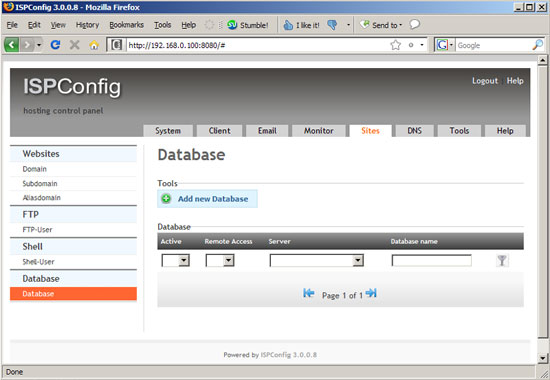The image size is (550, 380).
Task: Click the Websites sidebar section header
Action: coord(73,154)
